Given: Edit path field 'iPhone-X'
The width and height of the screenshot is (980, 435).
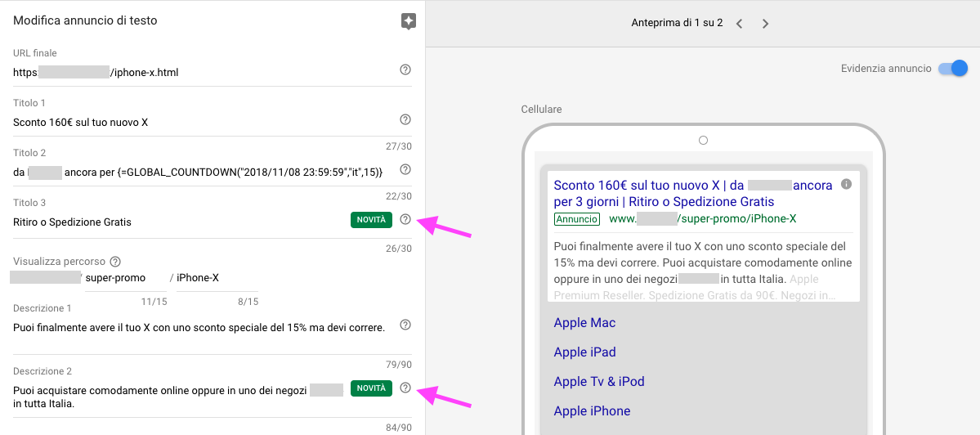Looking at the screenshot, I should pyautogui.click(x=217, y=278).
